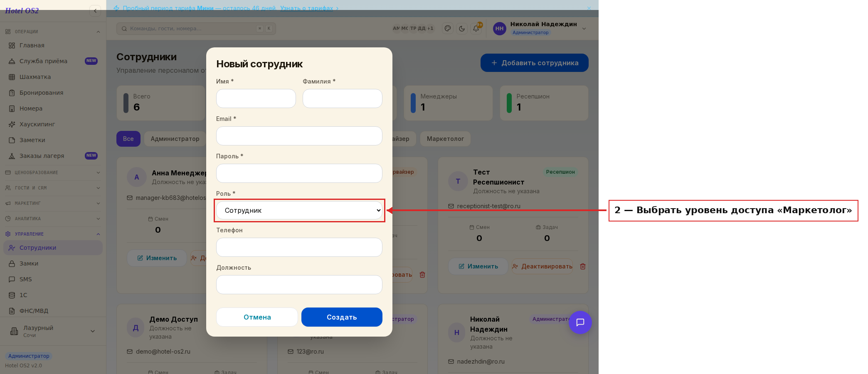Screen dimensions: 868x374
Task: Delete the Тест Ресепшионист employee via trash icon
Action: tap(583, 266)
